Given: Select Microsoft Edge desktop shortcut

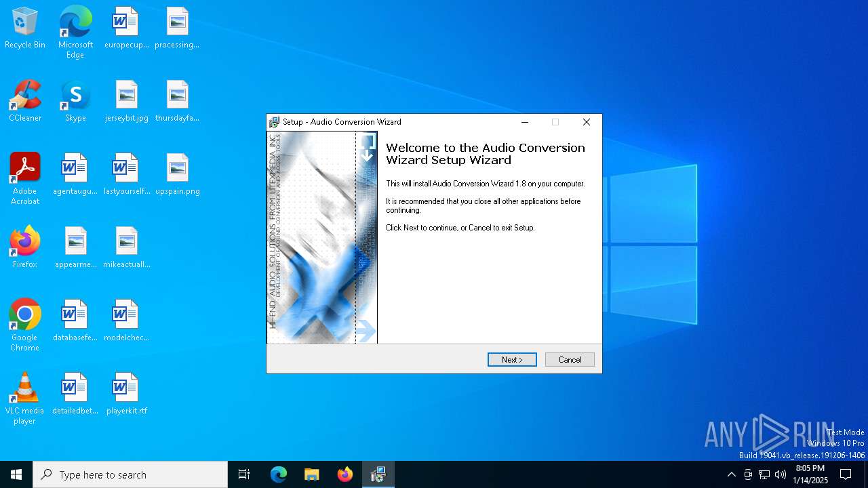Looking at the screenshot, I should (75, 33).
